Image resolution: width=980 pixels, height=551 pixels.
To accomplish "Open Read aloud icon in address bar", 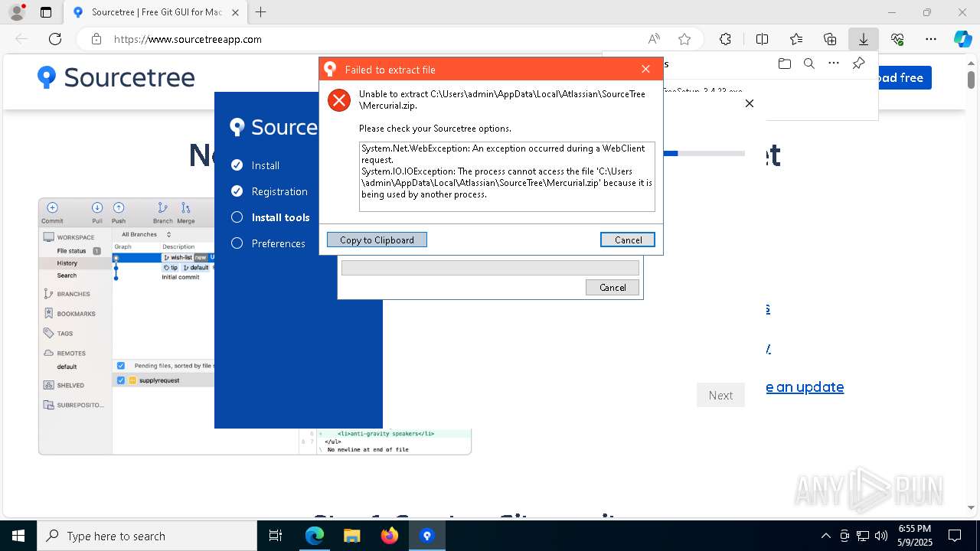I will coord(654,39).
